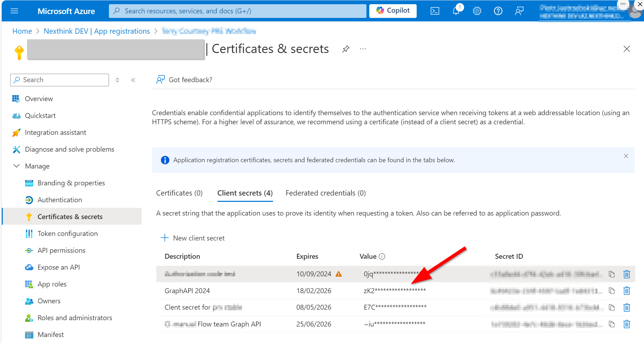Pin the Certificates & secrets page
The height and width of the screenshot is (343, 644).
click(346, 49)
